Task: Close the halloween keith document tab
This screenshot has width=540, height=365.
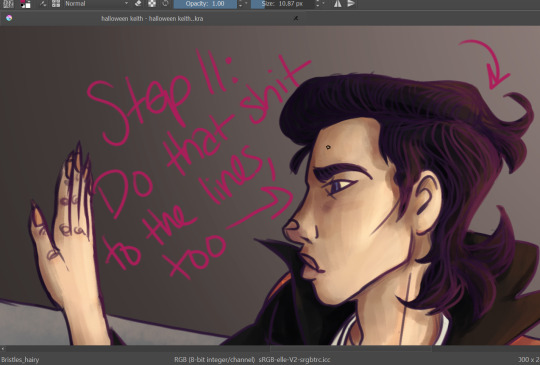Action: tap(295, 19)
